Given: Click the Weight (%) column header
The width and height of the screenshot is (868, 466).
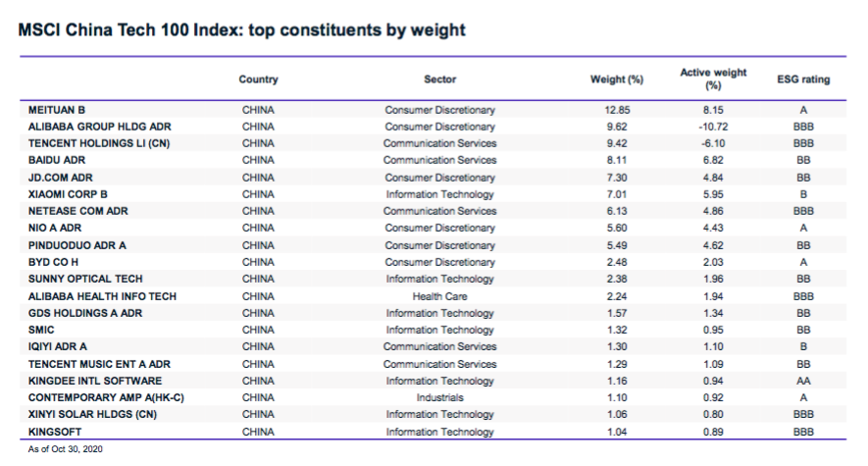Looking at the screenshot, I should 616,79.
